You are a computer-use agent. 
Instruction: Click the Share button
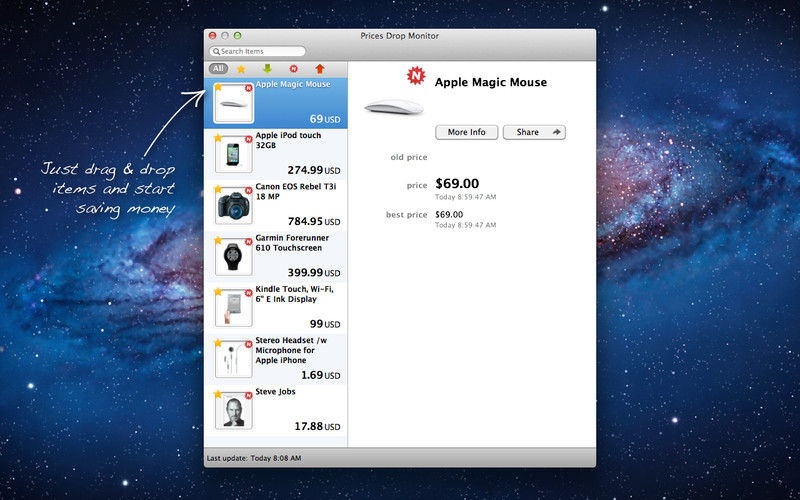534,132
